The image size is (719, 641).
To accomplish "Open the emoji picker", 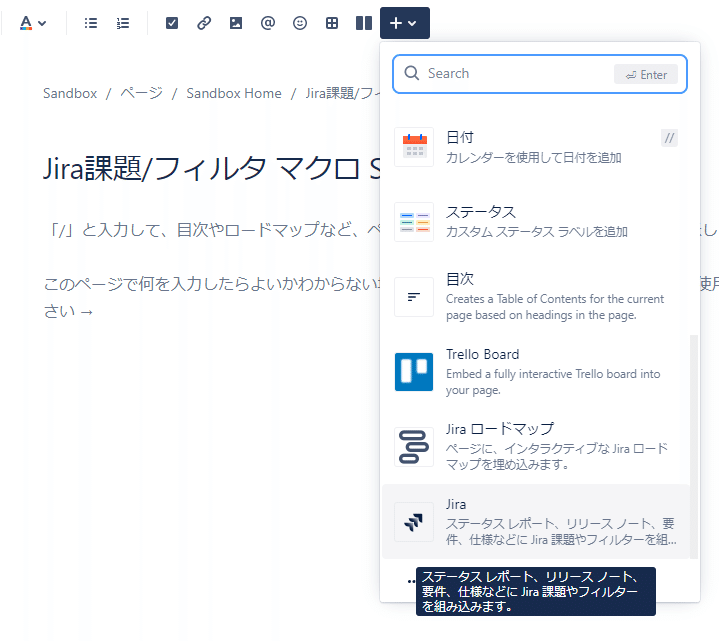I will pos(300,23).
